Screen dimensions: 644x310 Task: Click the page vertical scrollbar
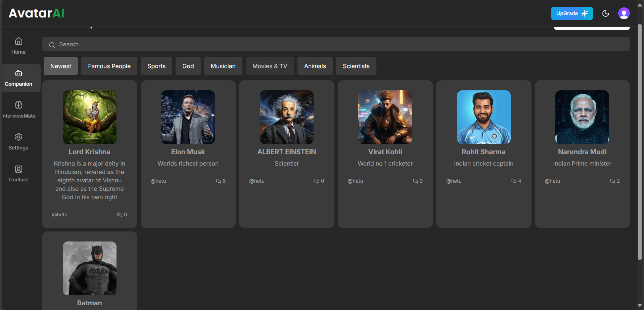pos(640,141)
